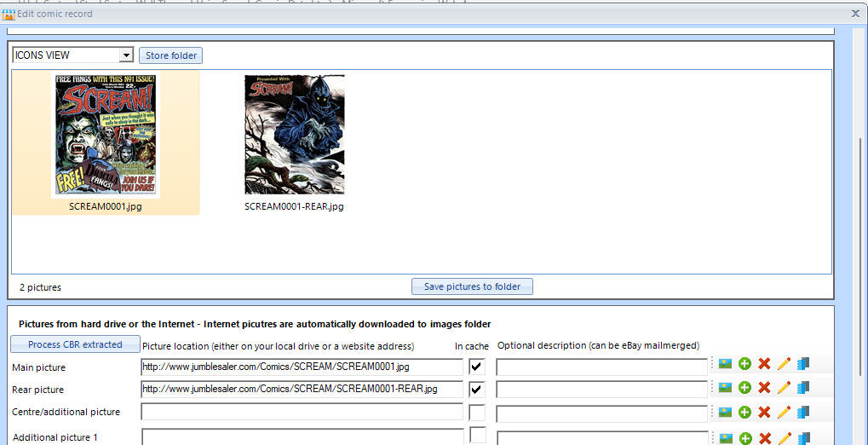The image size is (868, 445).
Task: Uncheck In cache for Main picture
Action: point(477,367)
